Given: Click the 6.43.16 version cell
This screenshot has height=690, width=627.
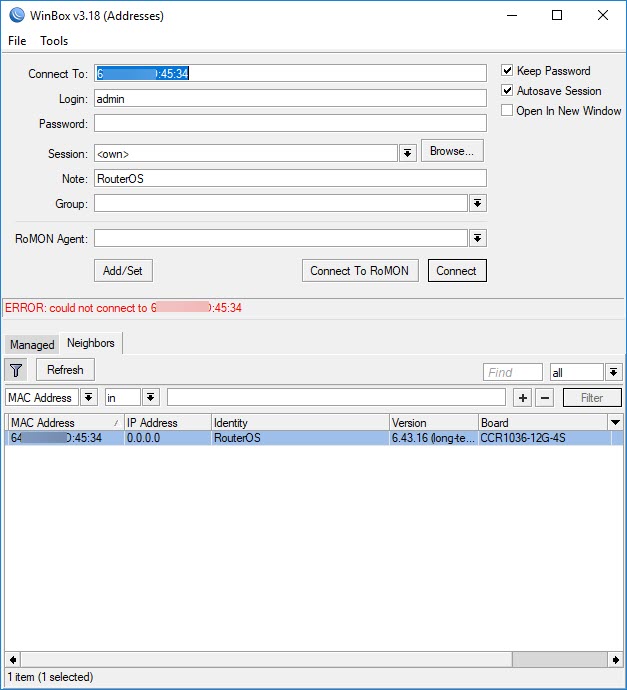Looking at the screenshot, I should (433, 438).
